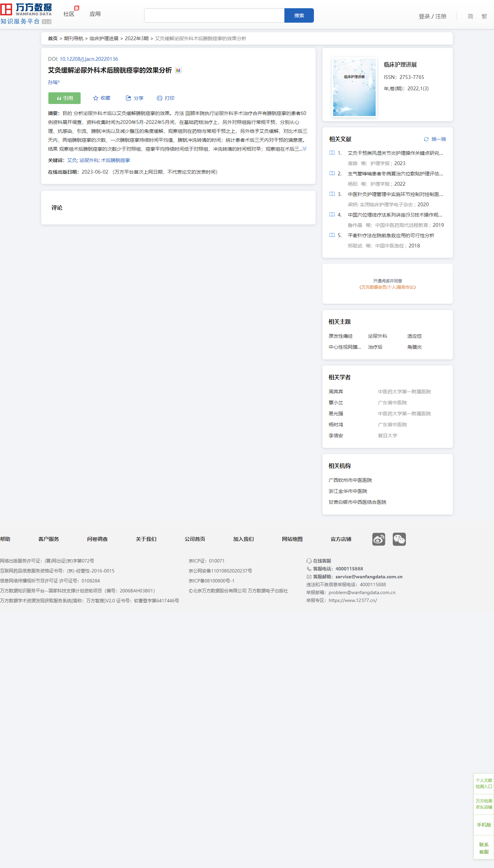This screenshot has width=494, height=868.
Task: Click the Weibo icon in footer
Action: (379, 539)
